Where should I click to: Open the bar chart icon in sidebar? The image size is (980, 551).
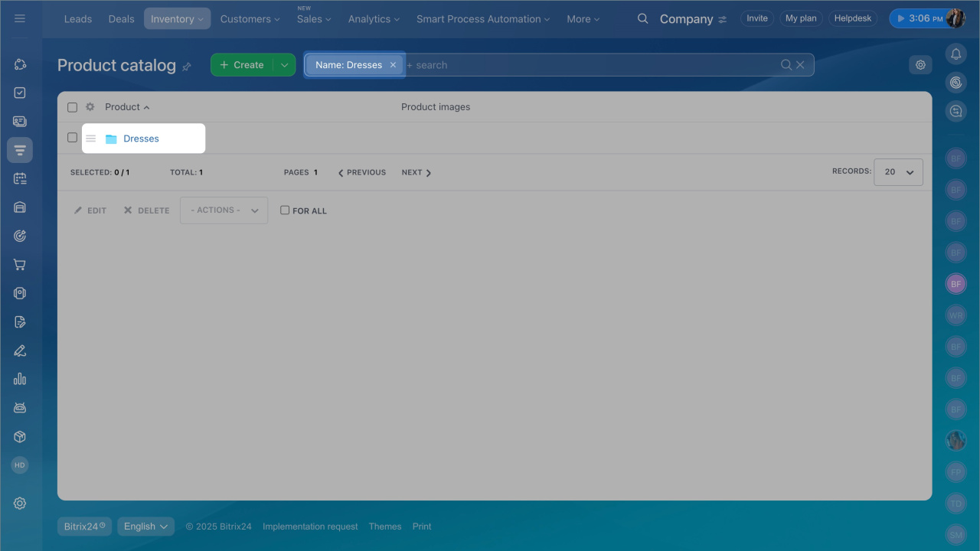pyautogui.click(x=20, y=379)
